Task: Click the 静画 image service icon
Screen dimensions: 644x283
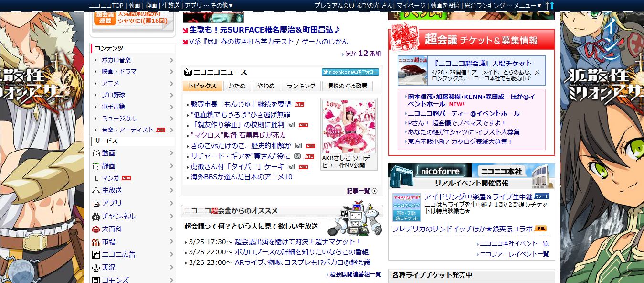Action: click(x=96, y=166)
